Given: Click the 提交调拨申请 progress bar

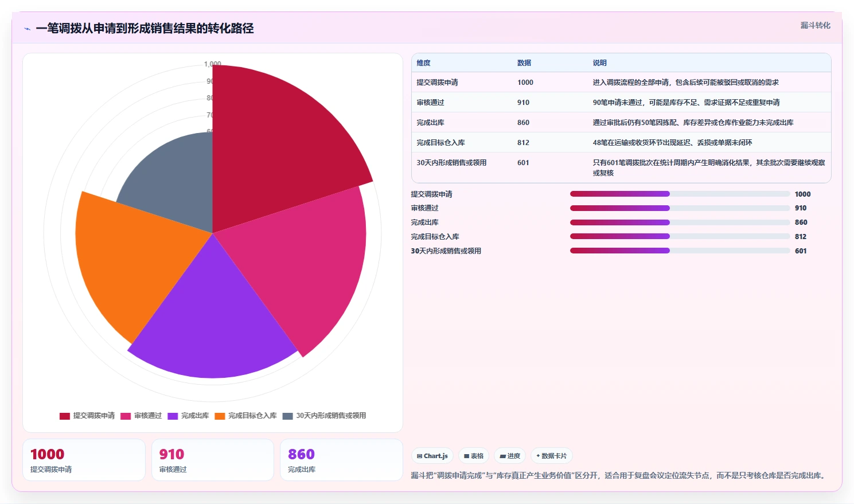Looking at the screenshot, I should pyautogui.click(x=680, y=194).
